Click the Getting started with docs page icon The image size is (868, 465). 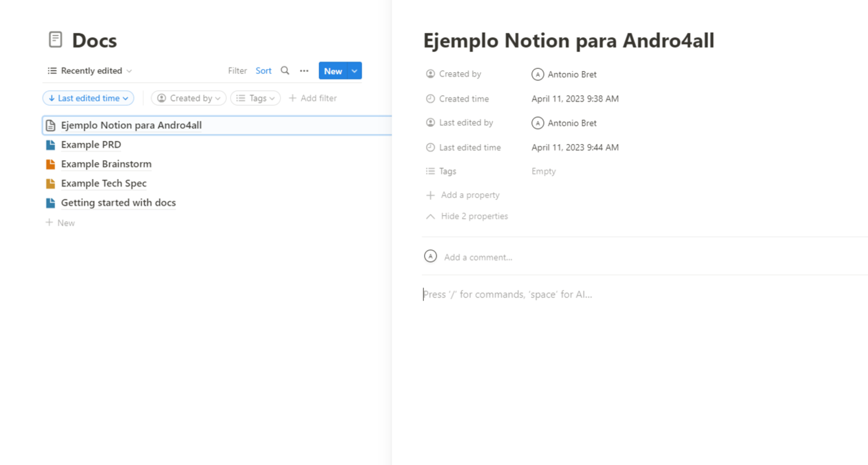click(51, 203)
